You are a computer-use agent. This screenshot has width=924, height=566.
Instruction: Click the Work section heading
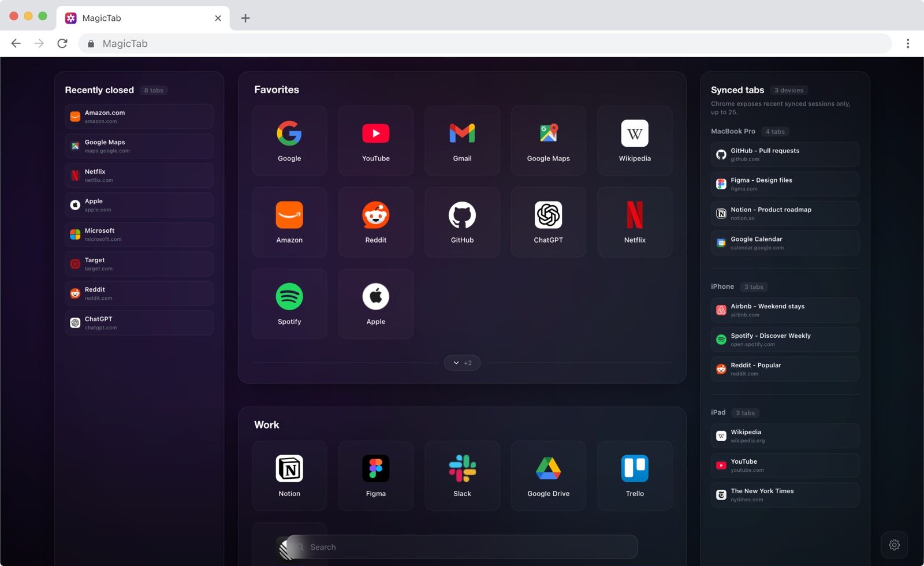tap(267, 425)
